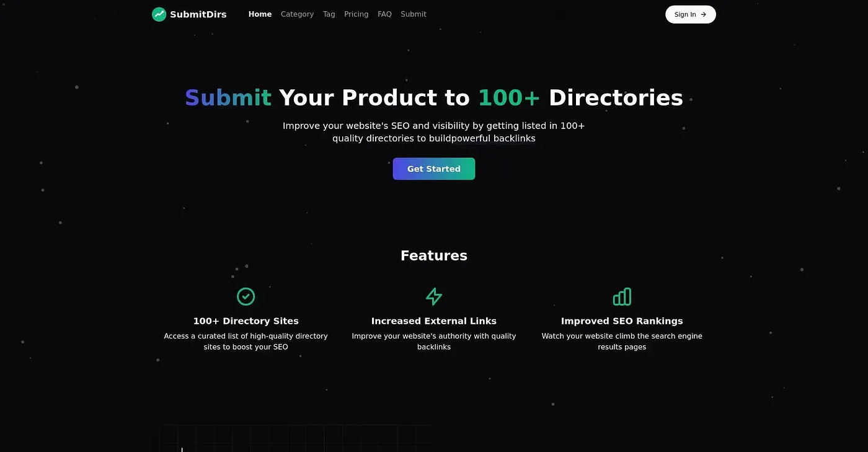Image resolution: width=868 pixels, height=452 pixels.
Task: Click the bar chart feature icon
Action: [x=622, y=296]
